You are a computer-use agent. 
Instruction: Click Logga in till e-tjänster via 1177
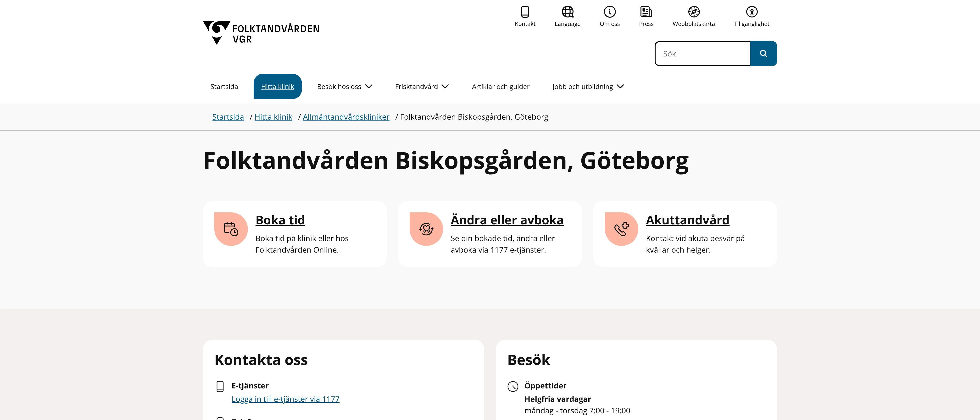click(285, 399)
